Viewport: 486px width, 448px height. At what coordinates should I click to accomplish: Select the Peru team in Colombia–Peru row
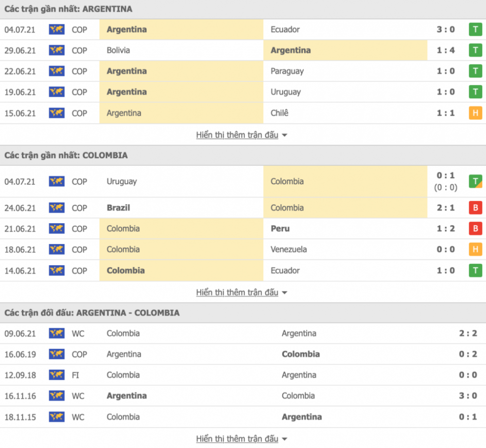pyautogui.click(x=280, y=228)
